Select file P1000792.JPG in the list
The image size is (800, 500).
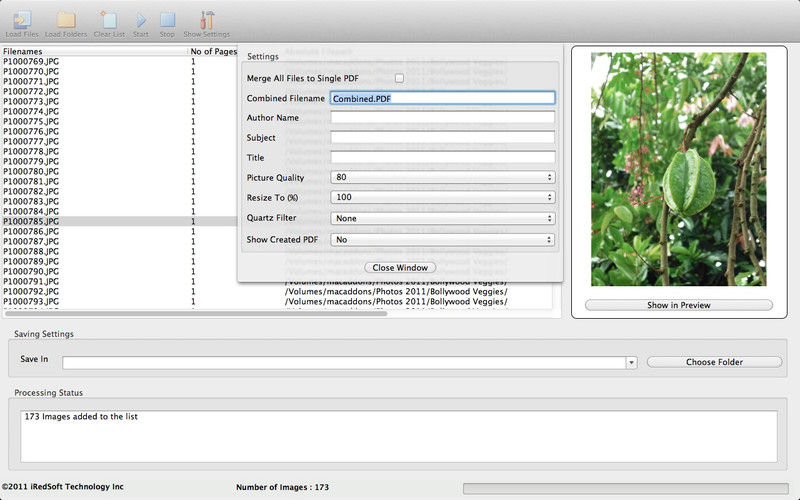[31, 291]
